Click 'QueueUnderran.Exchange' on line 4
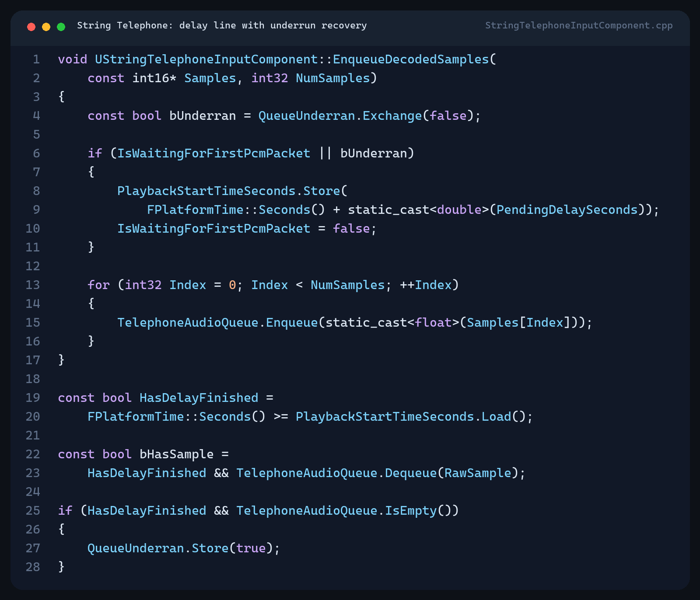Viewport: 700px width, 600px height. [340, 115]
